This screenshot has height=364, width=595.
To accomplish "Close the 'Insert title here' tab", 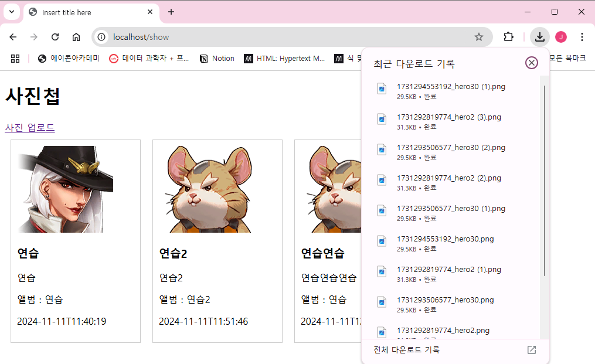I will [x=150, y=12].
